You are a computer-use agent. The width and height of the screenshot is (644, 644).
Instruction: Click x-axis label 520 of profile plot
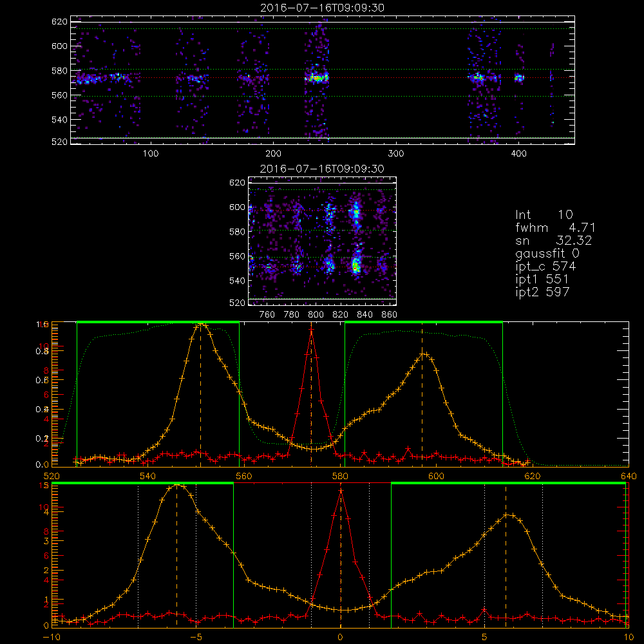pyautogui.click(x=52, y=476)
